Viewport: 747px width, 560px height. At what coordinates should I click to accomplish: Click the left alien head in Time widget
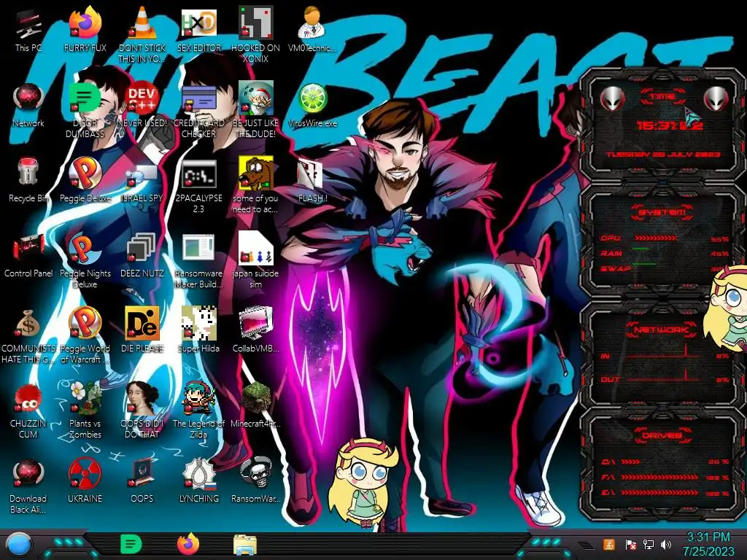coord(612,99)
